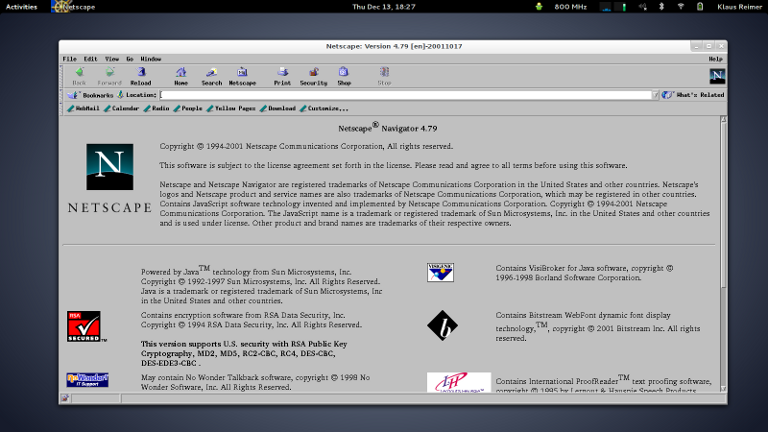Go to the Home page
Screen dimensions: 768x432
[181, 76]
